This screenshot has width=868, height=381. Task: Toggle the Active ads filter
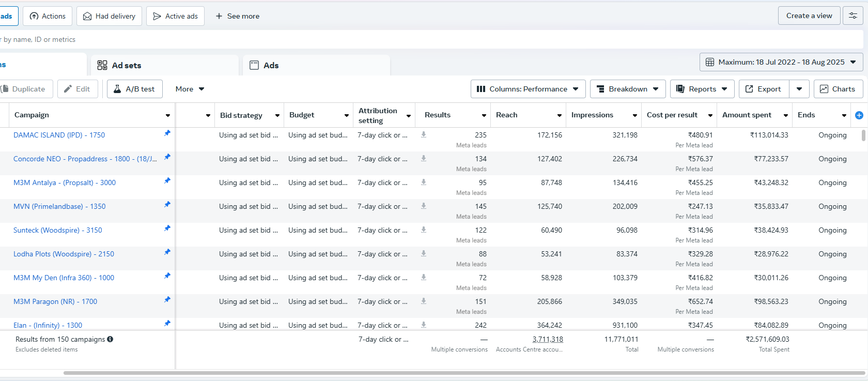click(175, 16)
